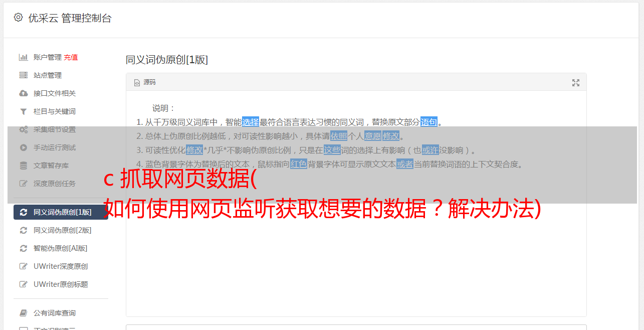Open 账户管理 bar chart icon
644x330 pixels.
(23, 57)
